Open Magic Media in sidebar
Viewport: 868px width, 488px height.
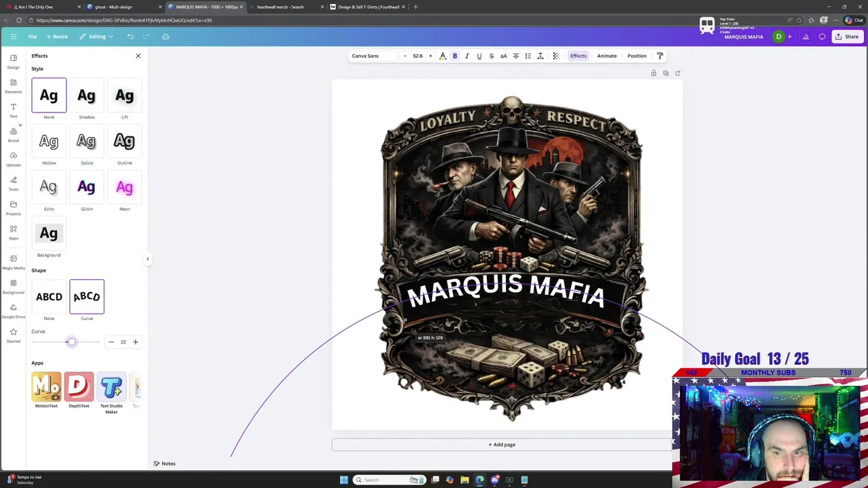click(x=14, y=262)
